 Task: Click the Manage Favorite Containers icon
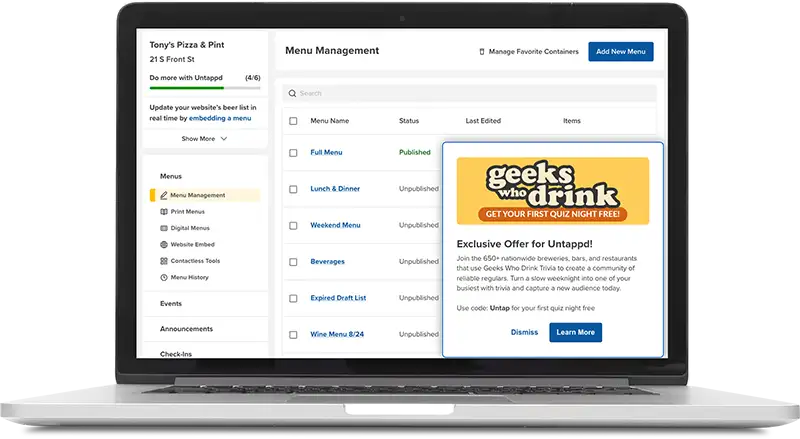pyautogui.click(x=482, y=52)
